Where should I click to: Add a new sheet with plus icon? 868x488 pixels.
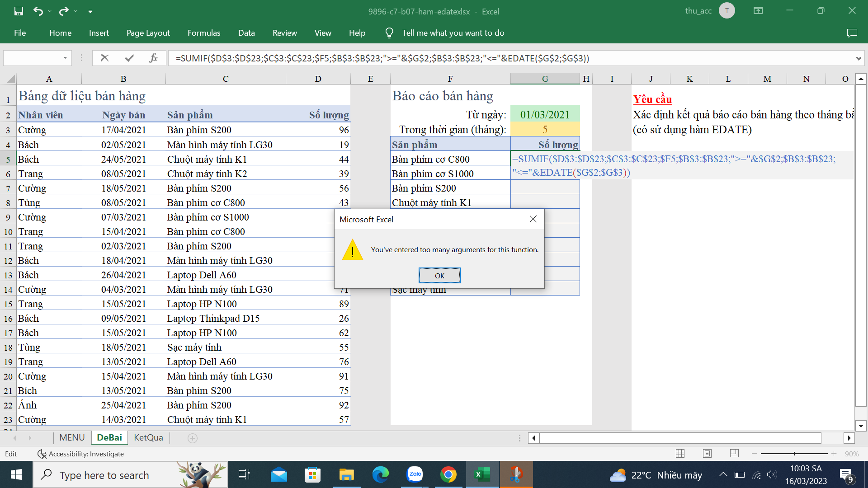click(x=193, y=438)
